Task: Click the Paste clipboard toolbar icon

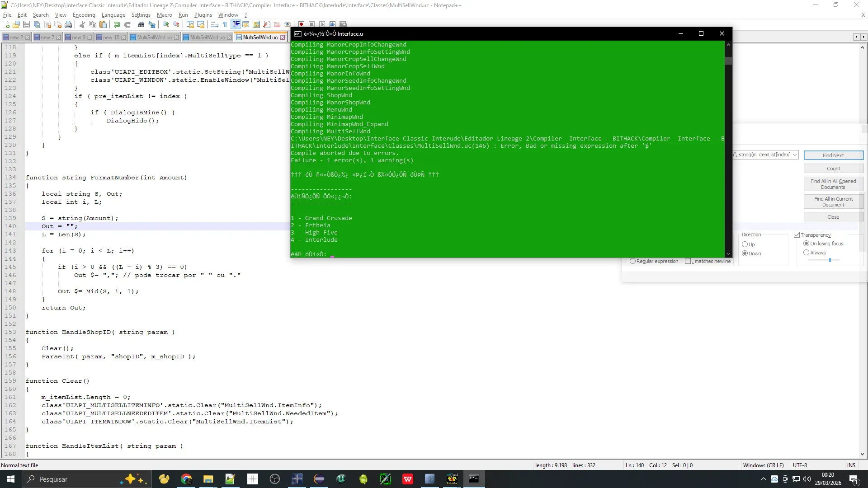Action: (x=103, y=24)
